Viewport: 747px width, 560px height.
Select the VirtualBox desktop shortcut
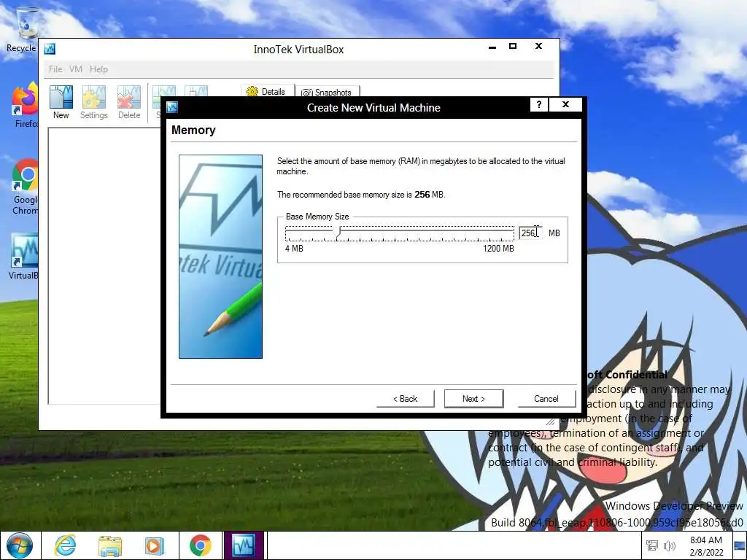pos(24,256)
